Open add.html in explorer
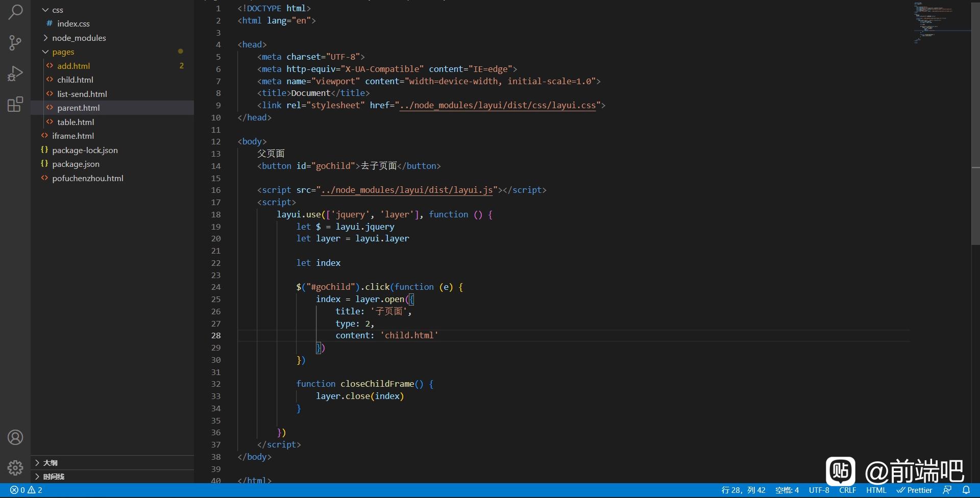Screen dimensions: 980x498 pos(112,66)
